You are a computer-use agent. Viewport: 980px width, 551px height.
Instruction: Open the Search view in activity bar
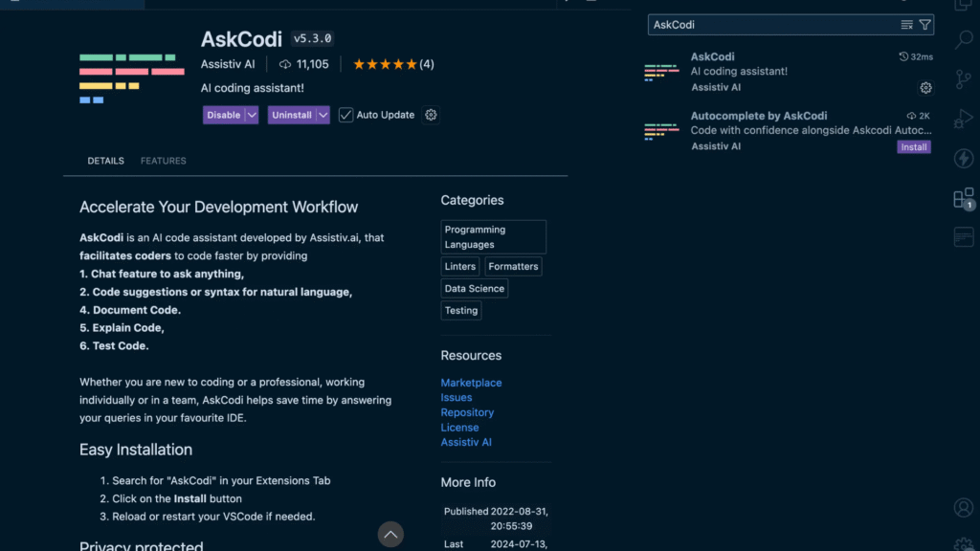[x=964, y=40]
